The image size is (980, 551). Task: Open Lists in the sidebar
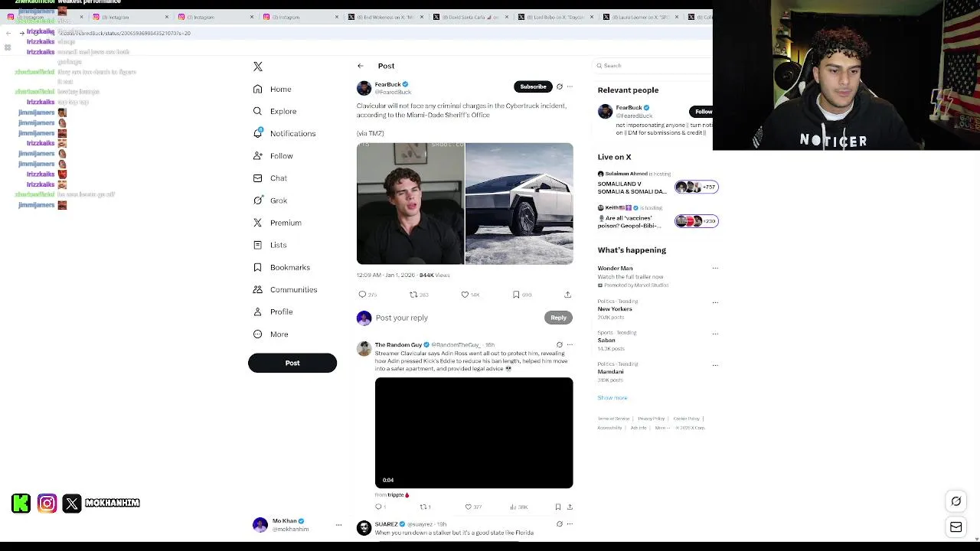[269, 245]
